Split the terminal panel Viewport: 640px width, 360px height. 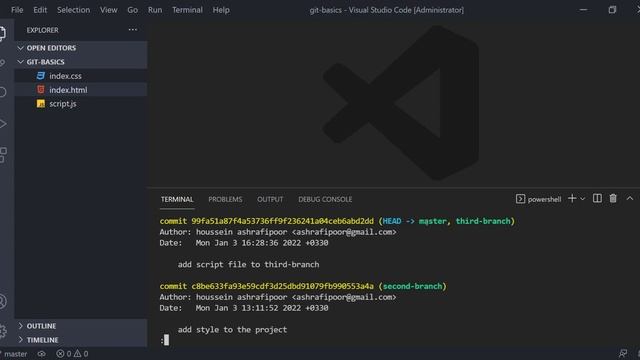click(x=597, y=198)
